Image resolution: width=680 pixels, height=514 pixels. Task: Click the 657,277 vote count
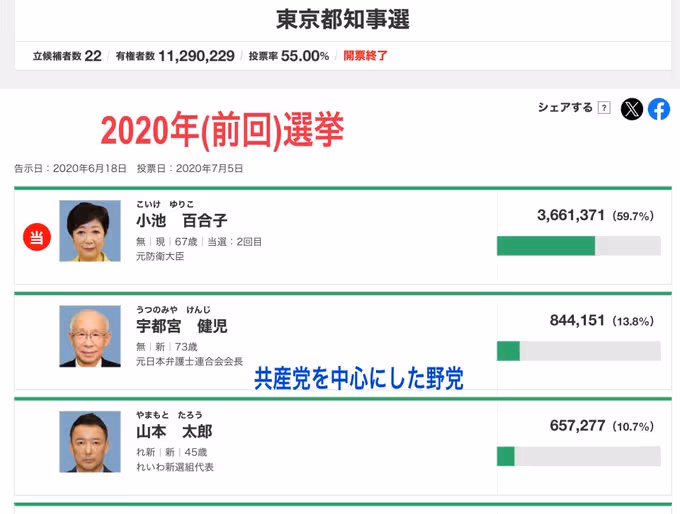click(x=578, y=425)
